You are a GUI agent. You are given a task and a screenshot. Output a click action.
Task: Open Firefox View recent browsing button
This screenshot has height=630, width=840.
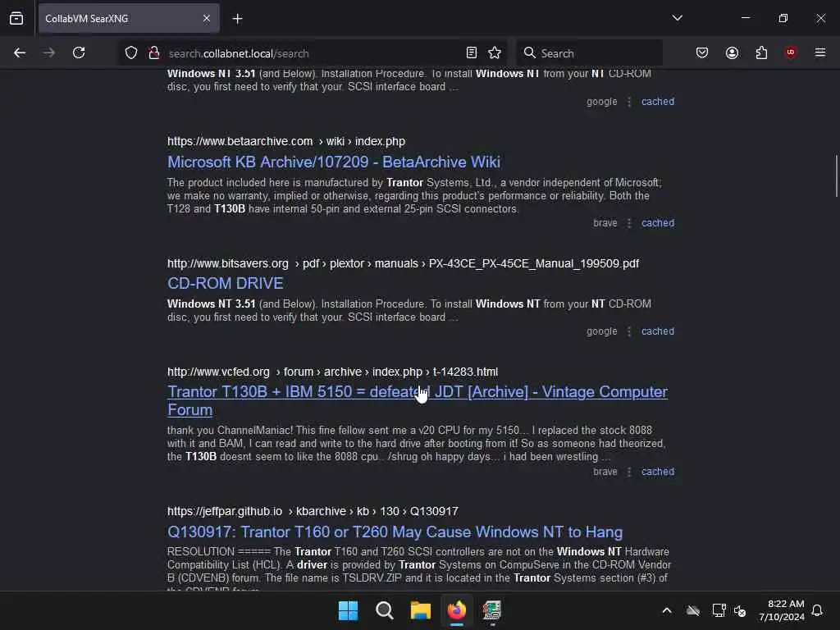(x=16, y=18)
